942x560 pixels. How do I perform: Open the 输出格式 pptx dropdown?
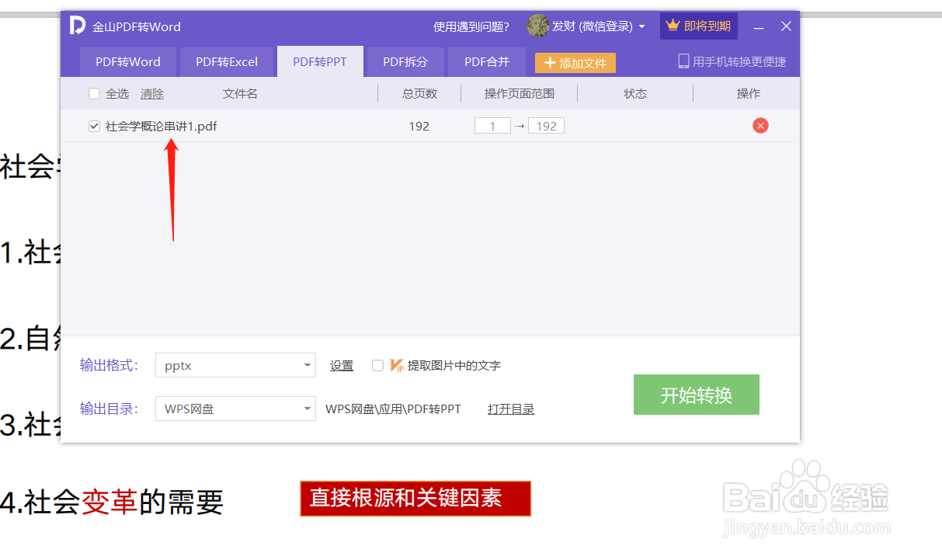[x=235, y=365]
